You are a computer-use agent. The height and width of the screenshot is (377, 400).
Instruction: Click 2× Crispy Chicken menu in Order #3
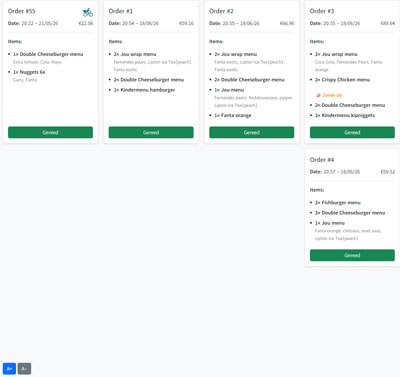[342, 80]
